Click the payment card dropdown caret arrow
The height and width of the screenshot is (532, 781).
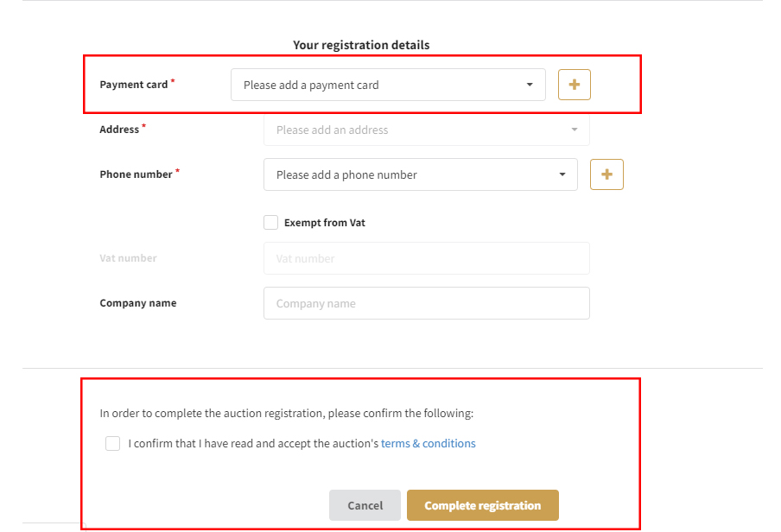pos(530,85)
